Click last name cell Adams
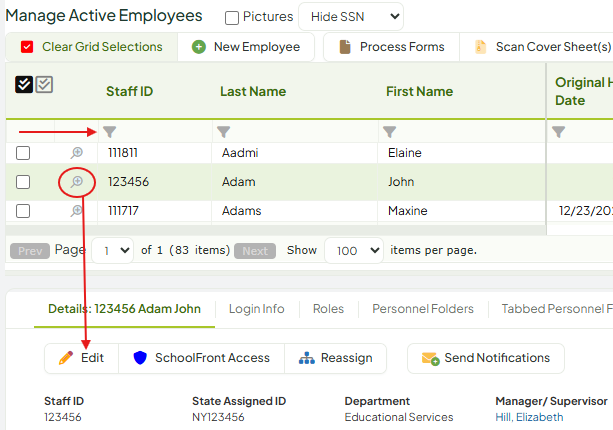The height and width of the screenshot is (430, 613). click(242, 211)
